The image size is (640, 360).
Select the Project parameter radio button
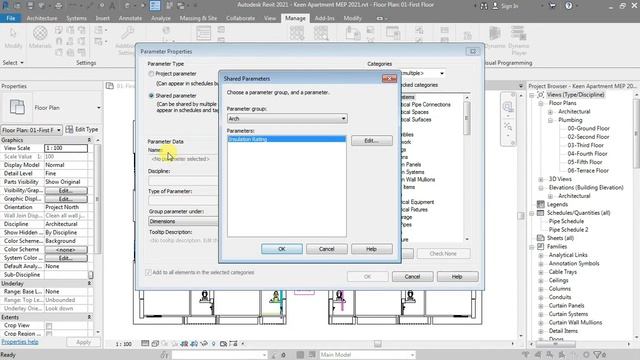point(151,74)
